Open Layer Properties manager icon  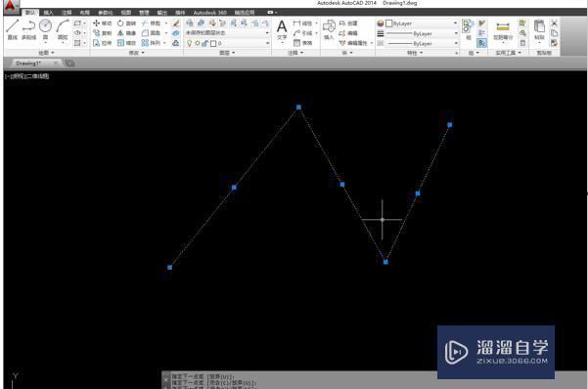coord(190,23)
